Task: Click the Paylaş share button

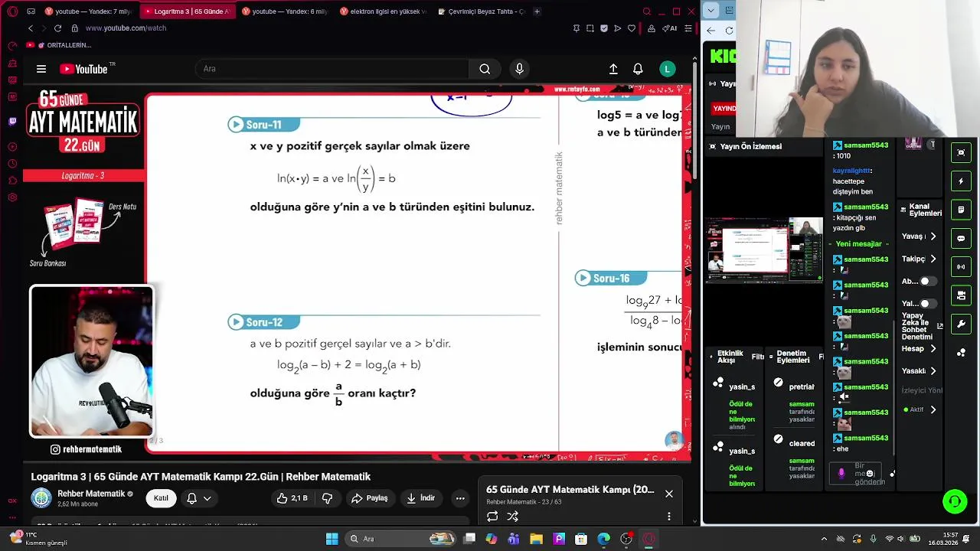Action: 369,498
